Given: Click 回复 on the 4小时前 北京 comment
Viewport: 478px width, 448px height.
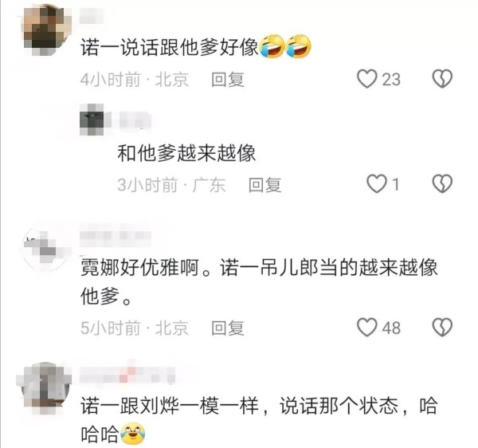Looking at the screenshot, I should (x=228, y=80).
